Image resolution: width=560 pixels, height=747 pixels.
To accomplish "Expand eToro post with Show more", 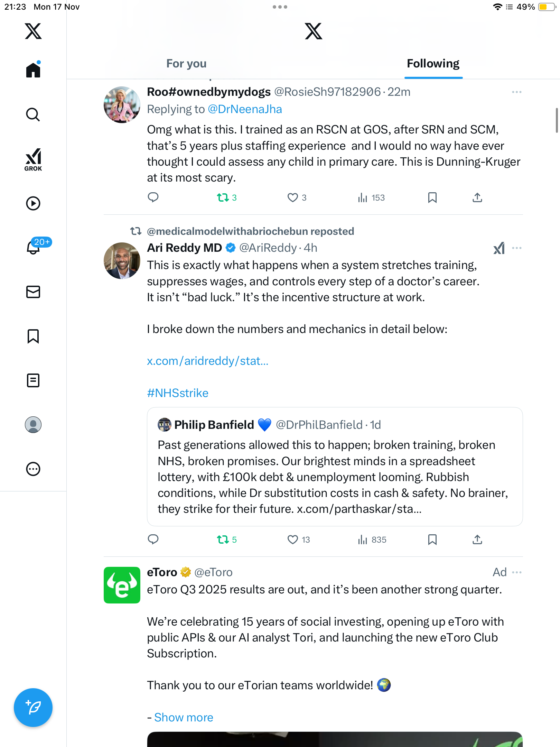I will pos(184,717).
